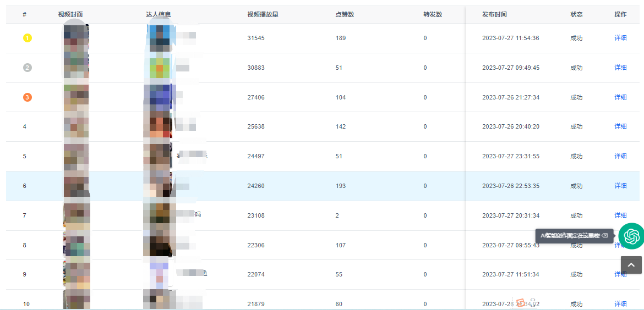
Task: Click the 转发数 column header
Action: coord(433,14)
